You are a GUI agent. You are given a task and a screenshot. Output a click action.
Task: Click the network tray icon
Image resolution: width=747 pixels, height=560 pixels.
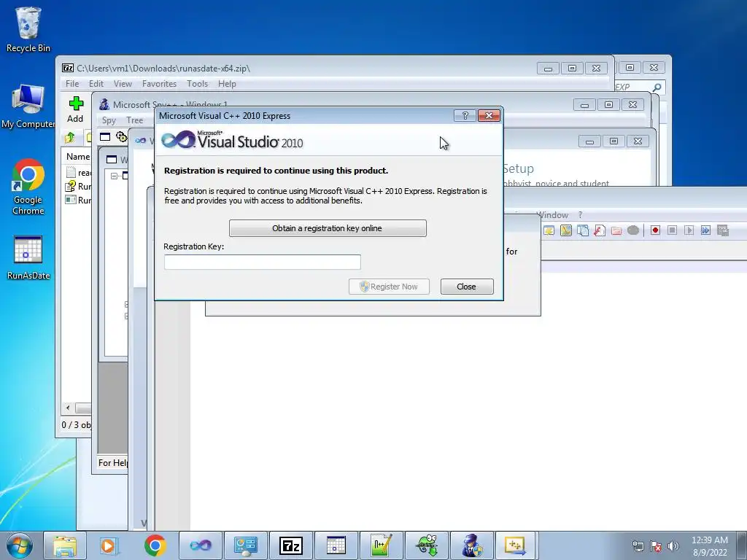click(x=638, y=546)
